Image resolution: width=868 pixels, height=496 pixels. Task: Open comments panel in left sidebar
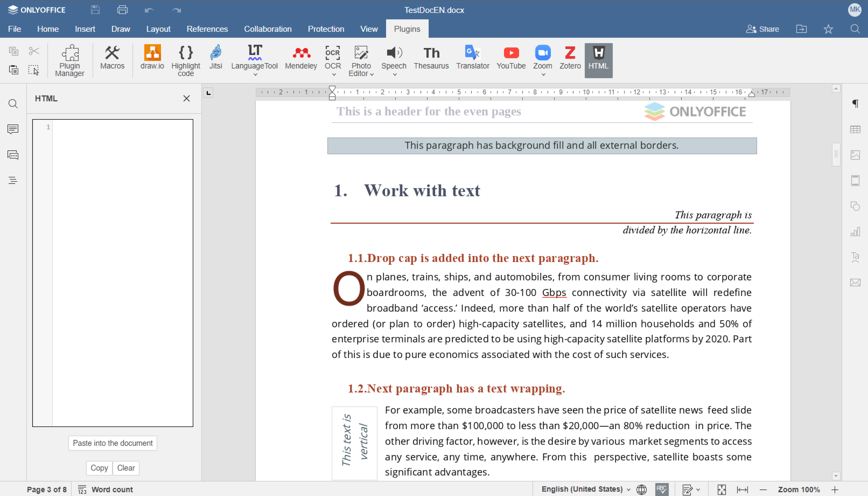[x=13, y=129]
